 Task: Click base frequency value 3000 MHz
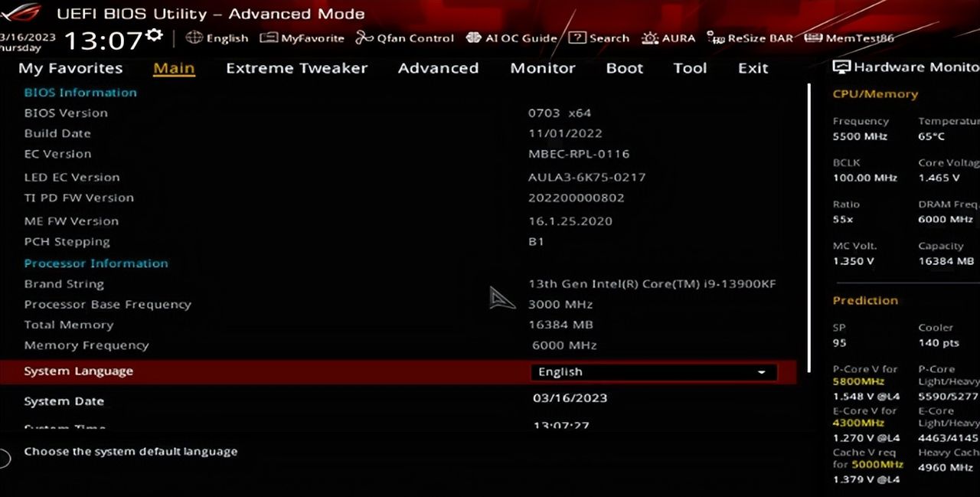tap(561, 305)
